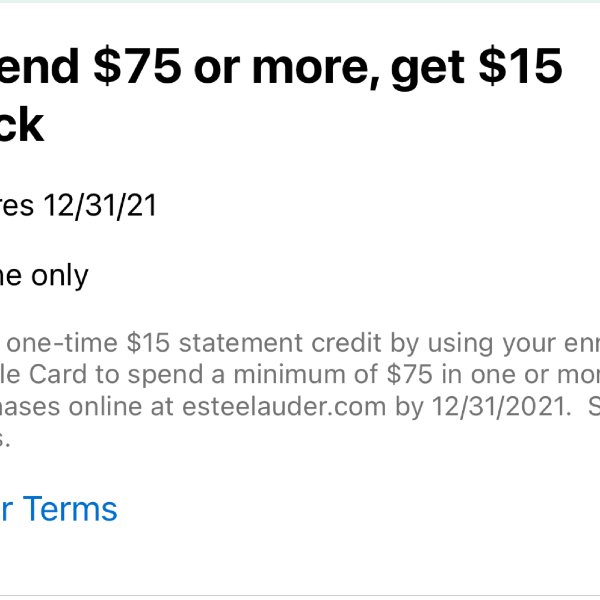
Task: Click the esteelauder.com text in description
Action: coord(284,406)
